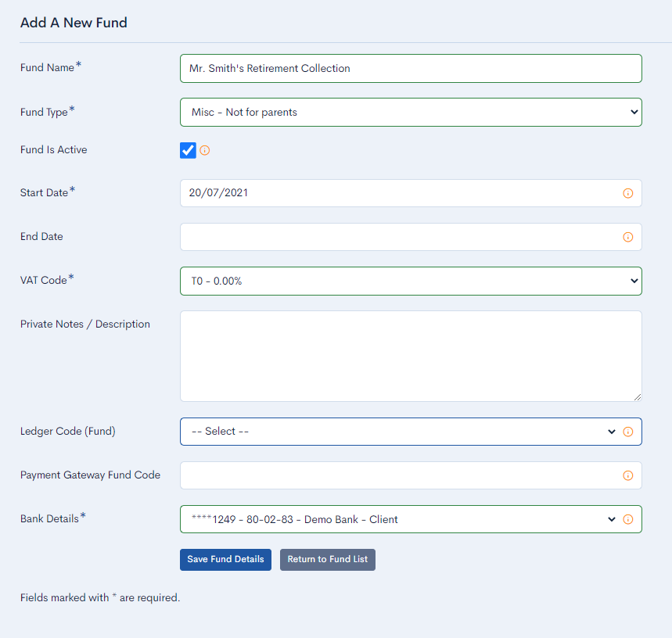The width and height of the screenshot is (672, 638).
Task: Click the End Date info icon
Action: [628, 237]
